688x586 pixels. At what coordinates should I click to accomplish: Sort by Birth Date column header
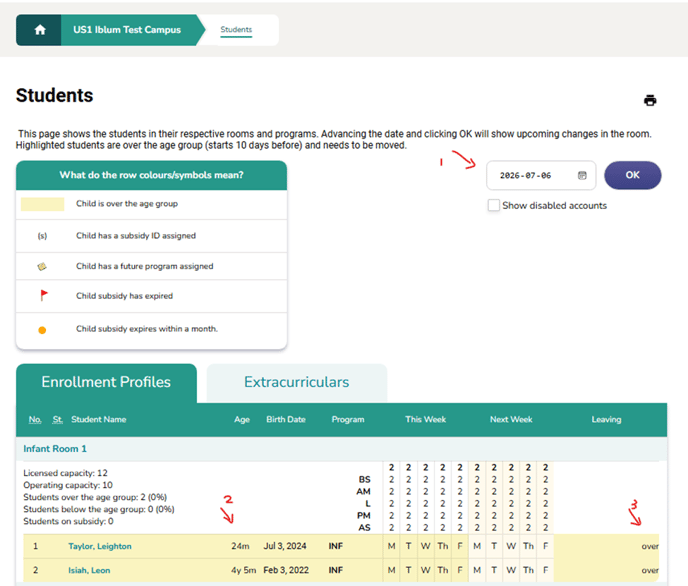tap(287, 420)
